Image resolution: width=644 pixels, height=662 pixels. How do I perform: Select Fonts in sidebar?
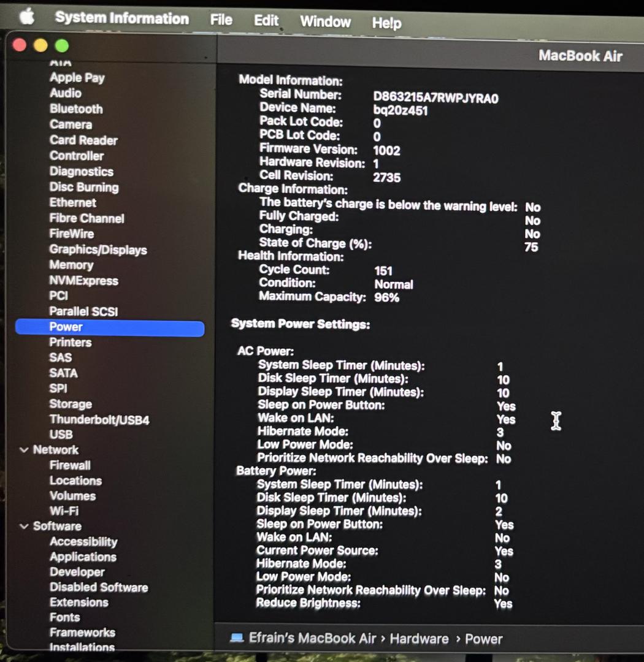[x=64, y=618]
